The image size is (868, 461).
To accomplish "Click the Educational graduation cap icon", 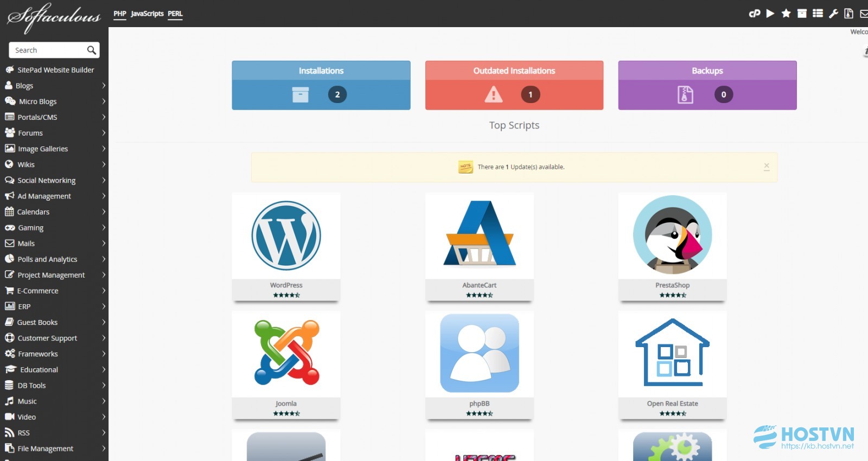I will point(11,369).
